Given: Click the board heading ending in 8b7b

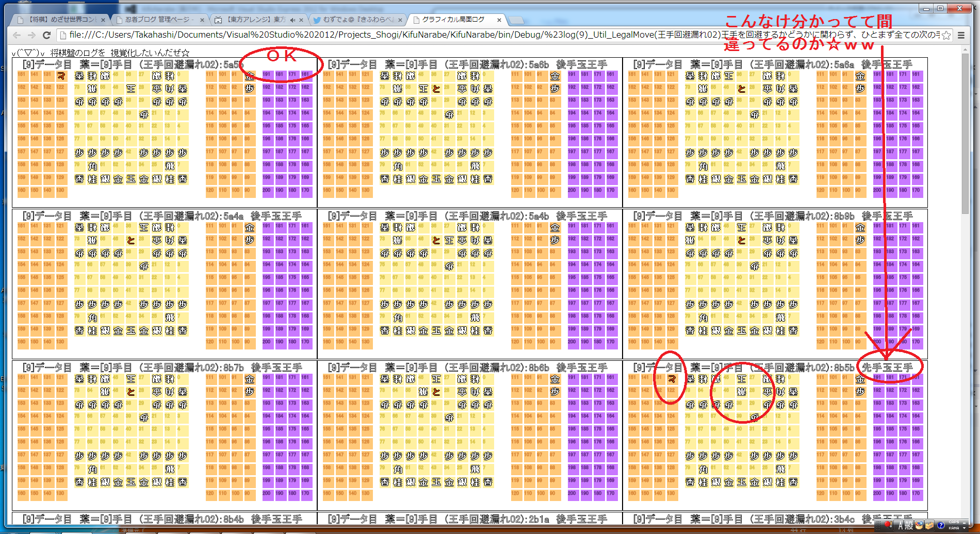Looking at the screenshot, I should pyautogui.click(x=162, y=368).
